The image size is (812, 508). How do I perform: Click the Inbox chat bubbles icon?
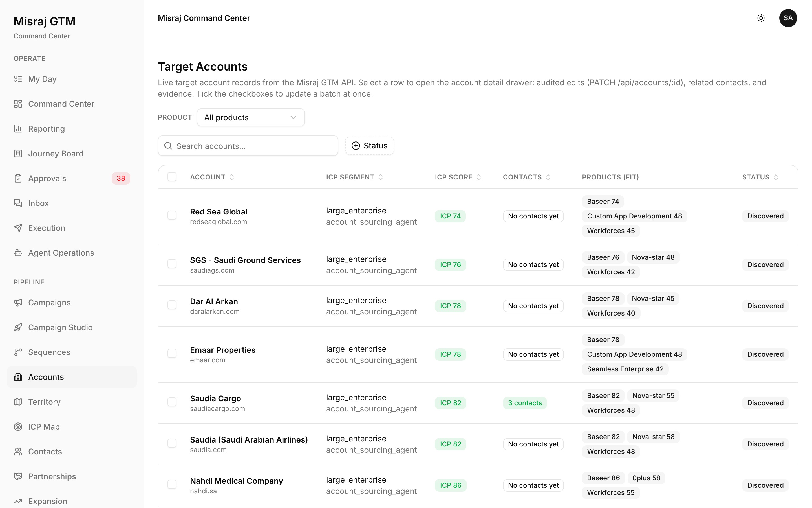pyautogui.click(x=18, y=203)
